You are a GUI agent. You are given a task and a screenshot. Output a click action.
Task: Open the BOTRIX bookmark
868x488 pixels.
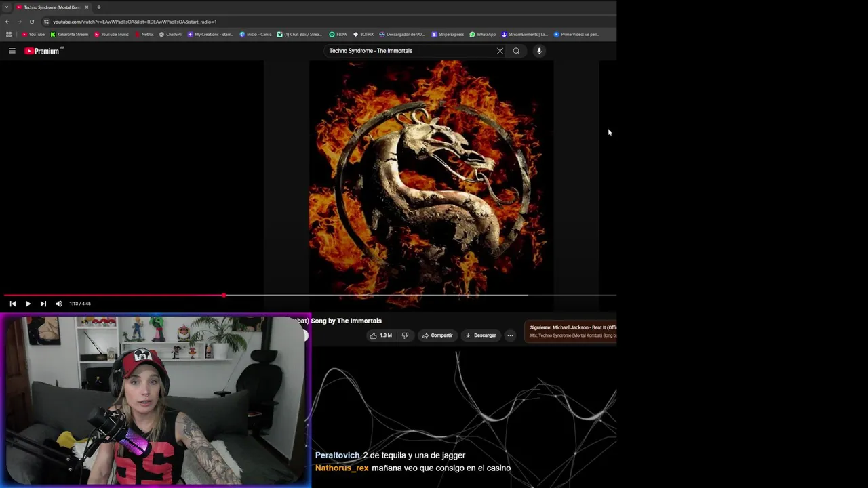[363, 34]
